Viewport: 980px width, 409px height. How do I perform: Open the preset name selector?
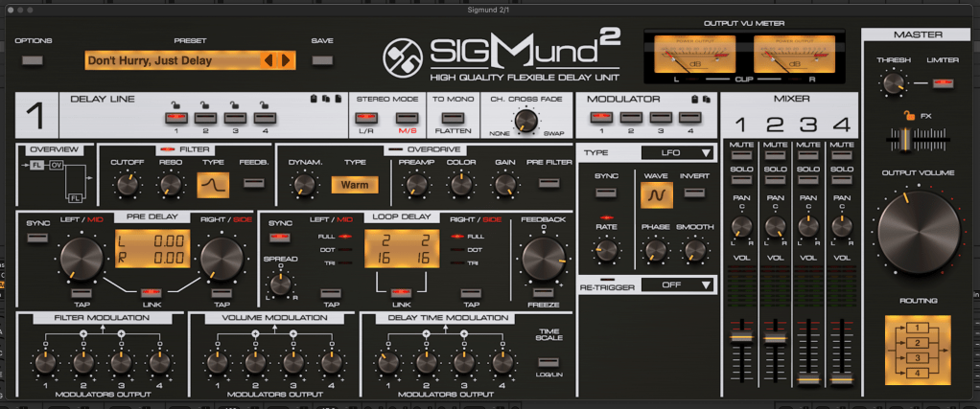click(173, 60)
